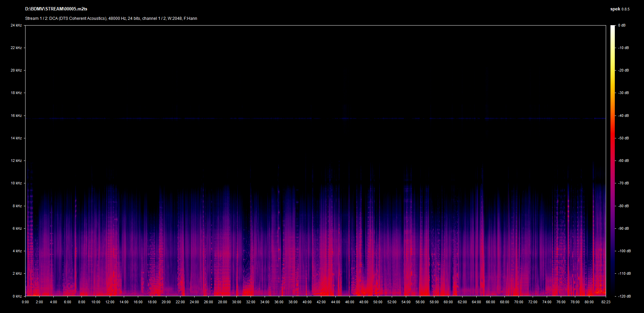Click the -90 dB scale label

(623, 228)
